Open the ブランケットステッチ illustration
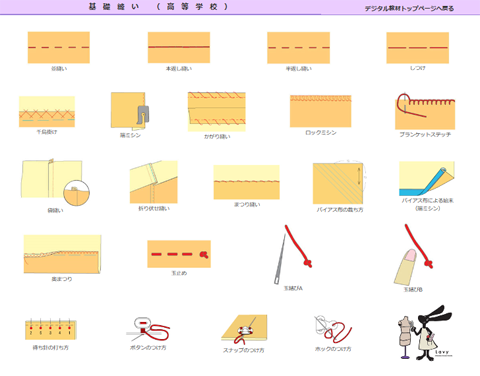480x376 pixels. [x=425, y=111]
